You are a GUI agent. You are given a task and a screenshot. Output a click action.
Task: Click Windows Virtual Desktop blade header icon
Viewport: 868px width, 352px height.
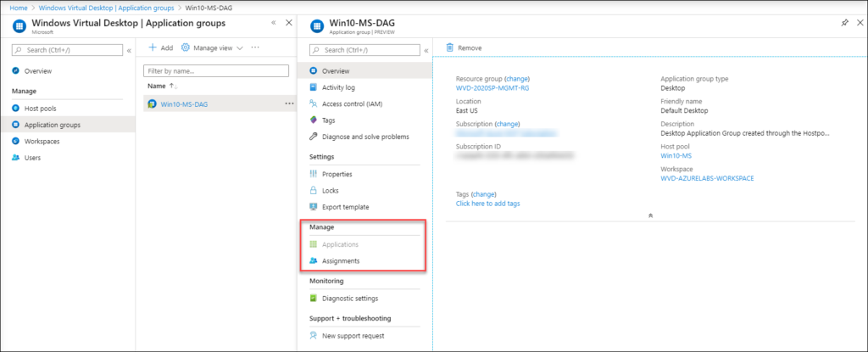pos(19,26)
